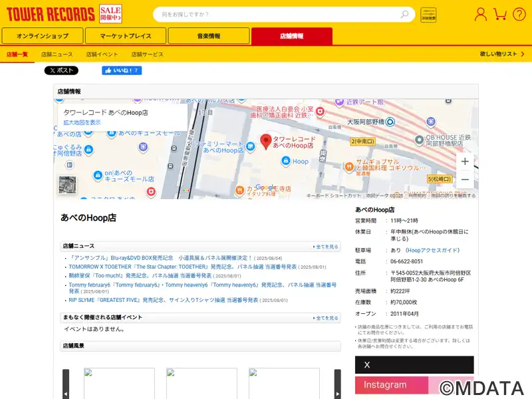Click the Hoop shopping marker on map
This screenshot has height=399, width=532.
pos(286,160)
